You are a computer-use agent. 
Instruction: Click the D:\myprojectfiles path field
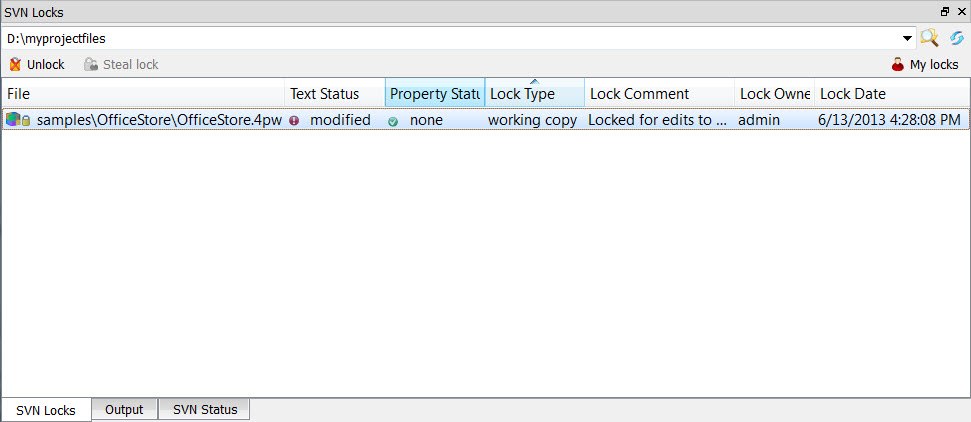coord(450,38)
